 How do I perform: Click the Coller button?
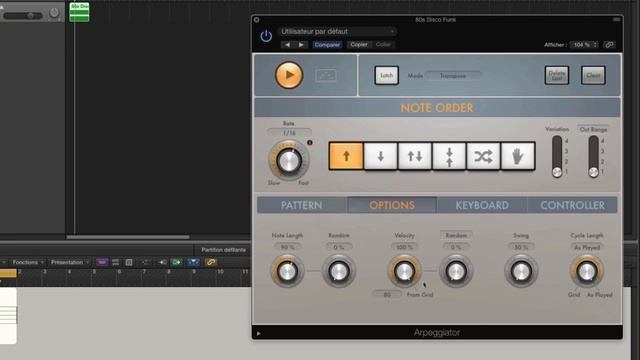point(383,44)
